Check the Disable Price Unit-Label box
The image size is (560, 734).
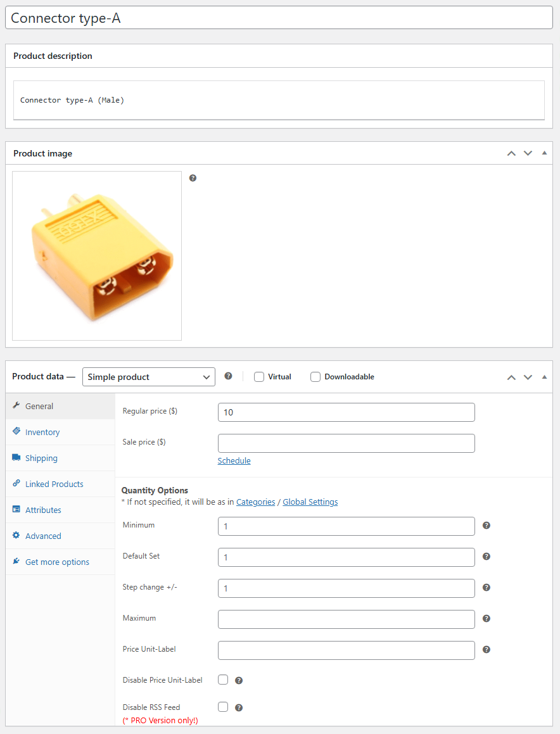point(223,680)
